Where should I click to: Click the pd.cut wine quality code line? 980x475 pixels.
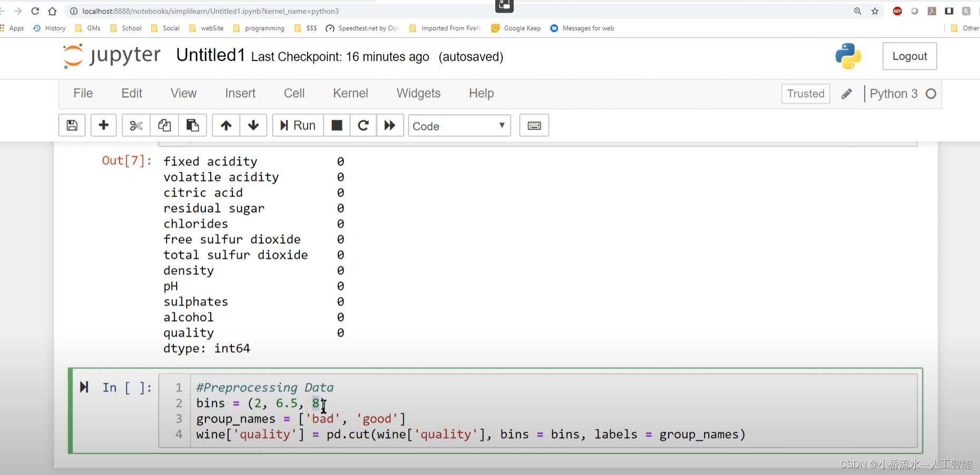[471, 434]
